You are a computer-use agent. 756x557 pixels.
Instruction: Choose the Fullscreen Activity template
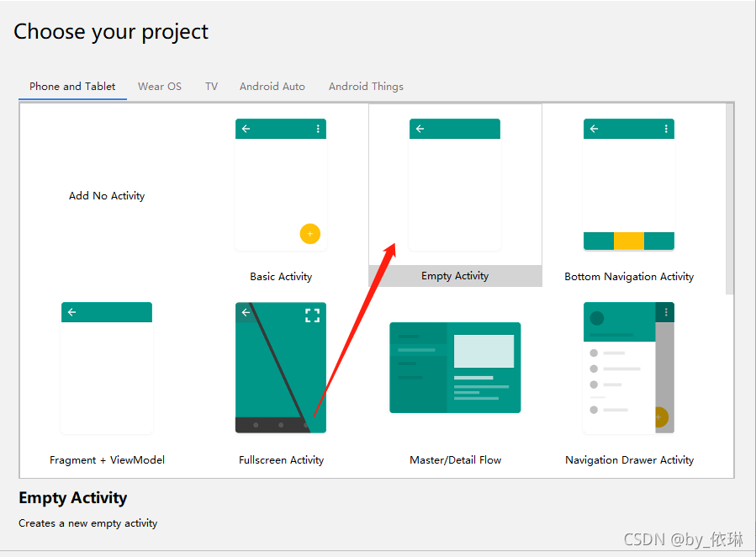[x=281, y=368]
